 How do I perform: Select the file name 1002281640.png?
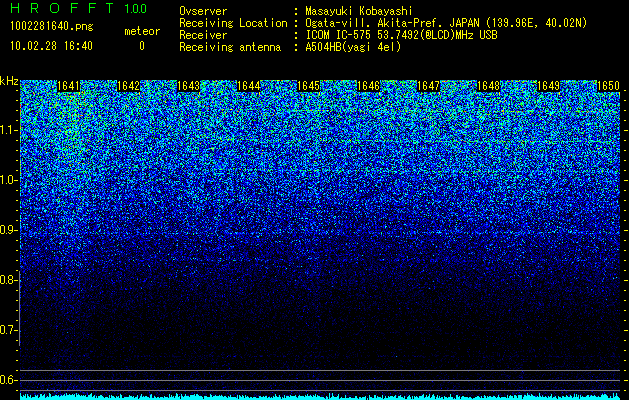pyautogui.click(x=52, y=26)
